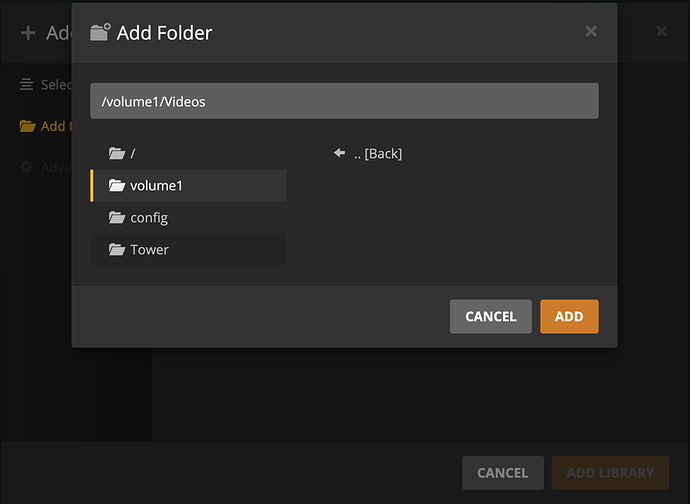Click the Add Folder title icon

[x=100, y=32]
